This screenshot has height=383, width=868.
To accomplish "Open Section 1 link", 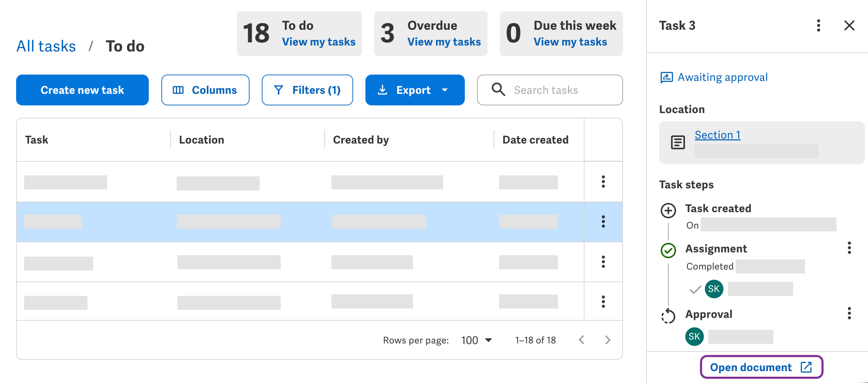I will [717, 135].
